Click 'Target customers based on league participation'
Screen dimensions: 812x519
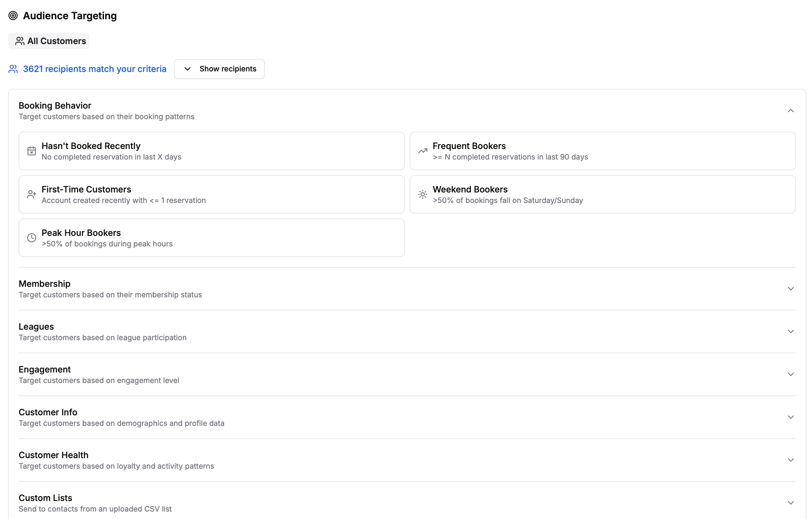click(x=102, y=338)
